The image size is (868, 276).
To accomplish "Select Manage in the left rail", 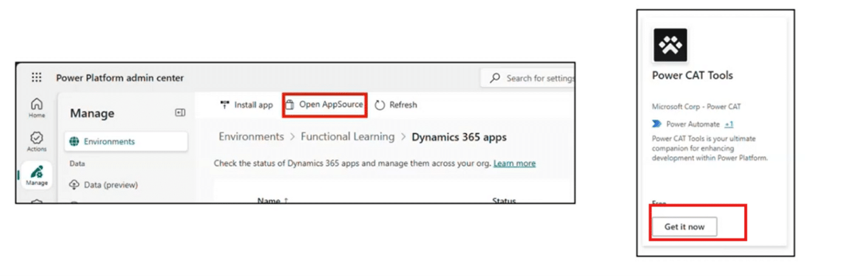I will tap(36, 175).
